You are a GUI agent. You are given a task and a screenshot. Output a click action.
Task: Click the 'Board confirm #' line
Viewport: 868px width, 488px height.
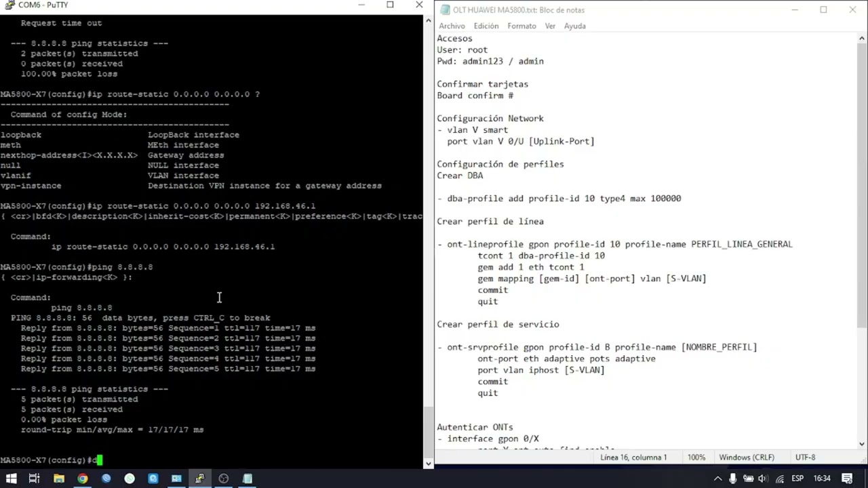[x=475, y=96]
